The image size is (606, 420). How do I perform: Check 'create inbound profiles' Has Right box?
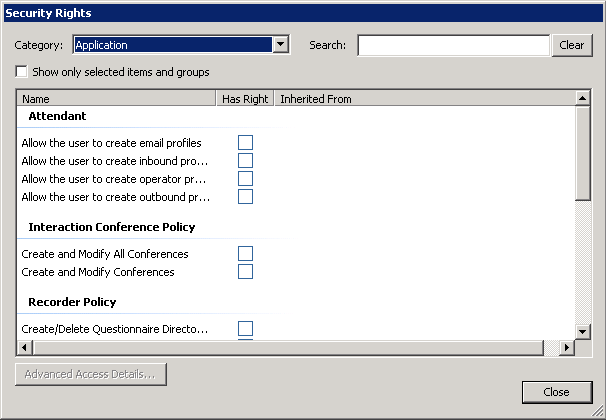point(245,161)
